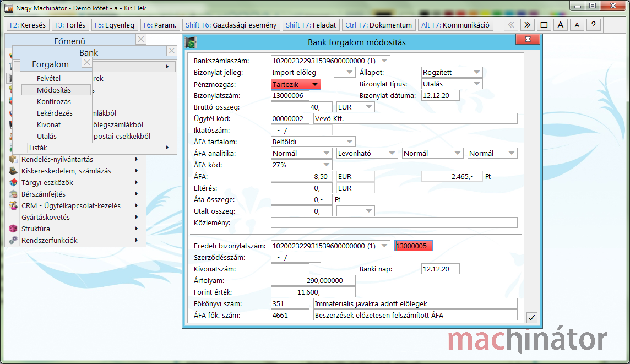Open the Eredeti bizonylatszám account dropdown
The width and height of the screenshot is (630, 364).
pos(384,246)
